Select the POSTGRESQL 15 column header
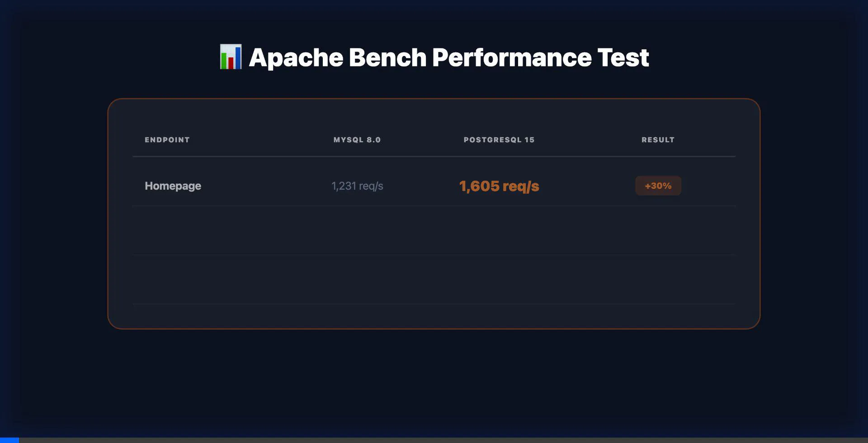The width and height of the screenshot is (868, 443). (x=499, y=140)
